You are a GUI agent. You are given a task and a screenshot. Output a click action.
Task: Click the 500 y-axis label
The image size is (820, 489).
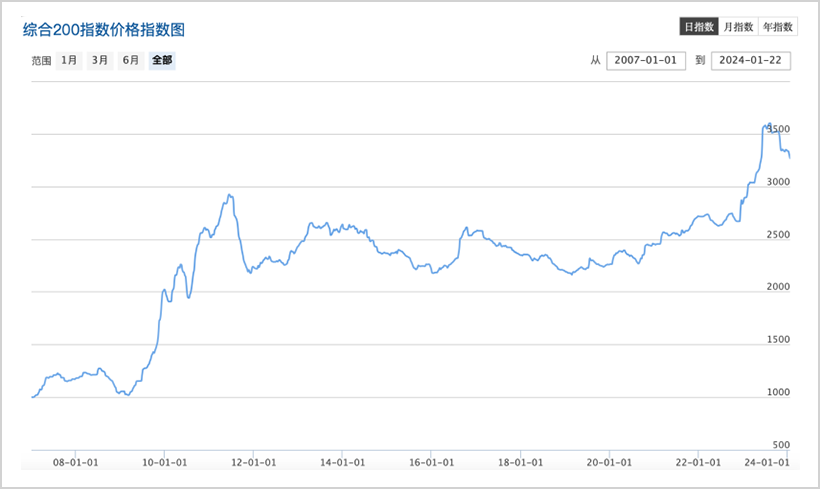pos(781,445)
